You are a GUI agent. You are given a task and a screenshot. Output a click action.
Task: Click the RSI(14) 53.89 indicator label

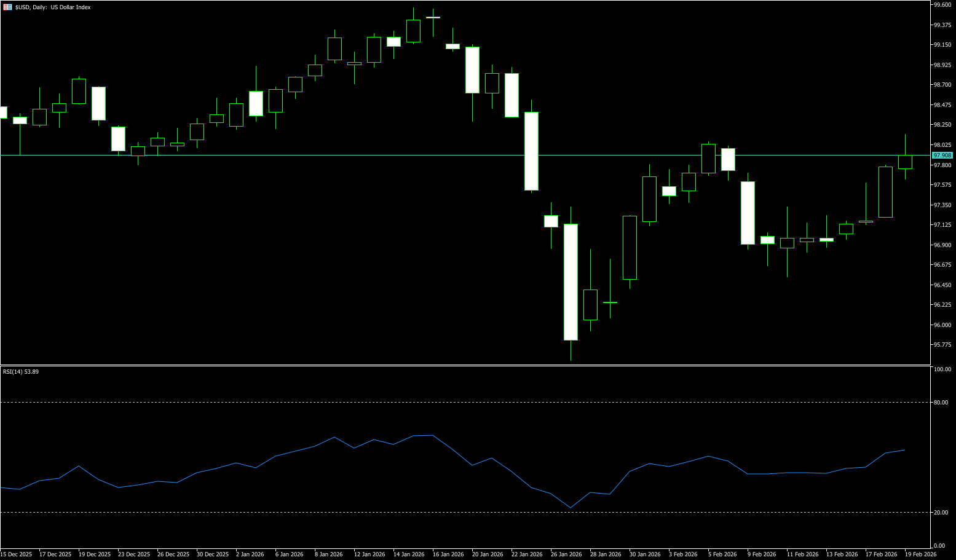pyautogui.click(x=21, y=372)
